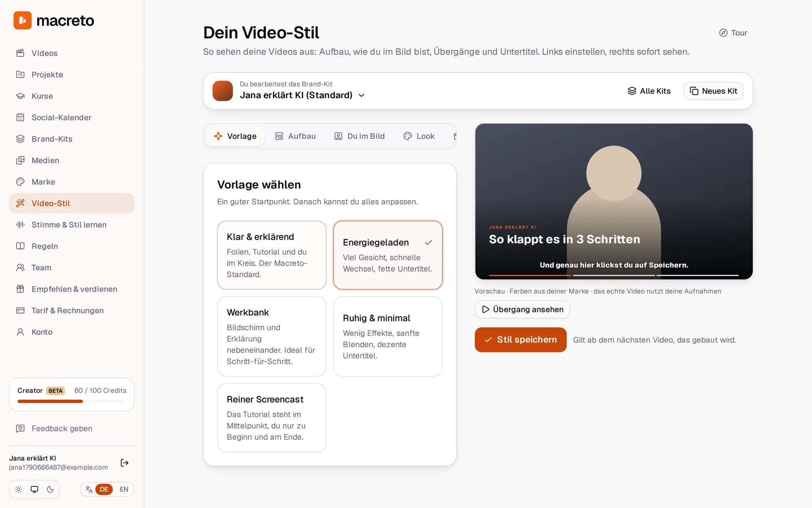Switch to the dark theme moon icon
The width and height of the screenshot is (812, 508).
coord(50,489)
